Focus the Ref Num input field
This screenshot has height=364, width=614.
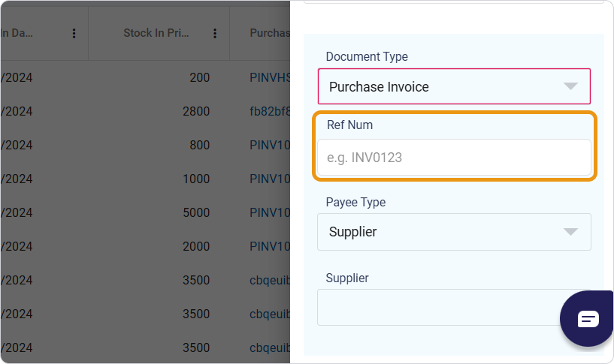click(x=454, y=158)
